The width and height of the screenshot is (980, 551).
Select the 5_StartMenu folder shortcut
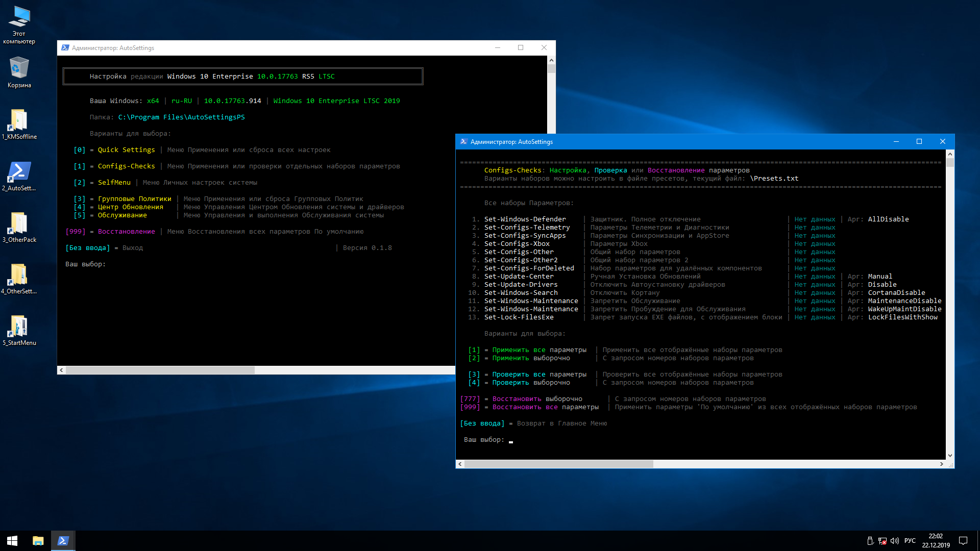[19, 330]
